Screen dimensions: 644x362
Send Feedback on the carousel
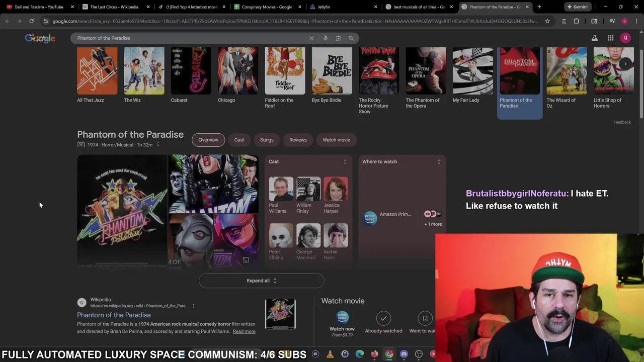622,122
